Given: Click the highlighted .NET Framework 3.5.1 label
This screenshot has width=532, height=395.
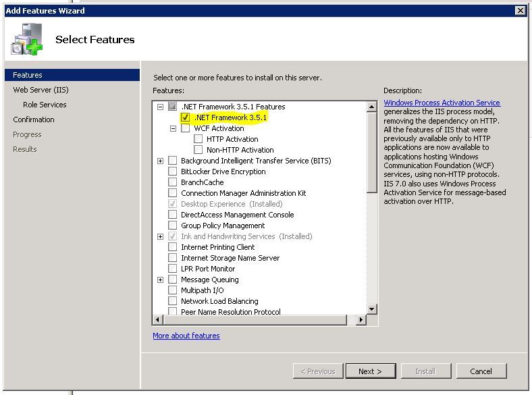Looking at the screenshot, I should (x=230, y=117).
